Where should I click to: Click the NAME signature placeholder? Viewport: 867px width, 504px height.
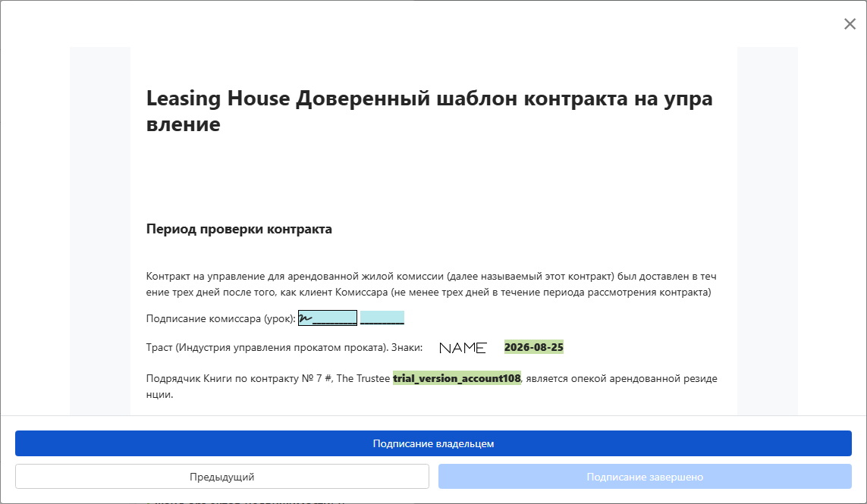pos(463,348)
